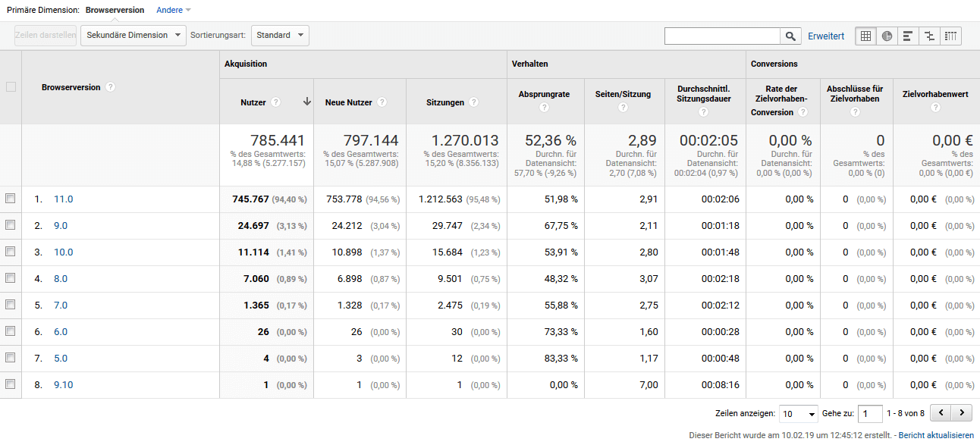Open the Sekundäre Dimension dropdown

(x=133, y=35)
